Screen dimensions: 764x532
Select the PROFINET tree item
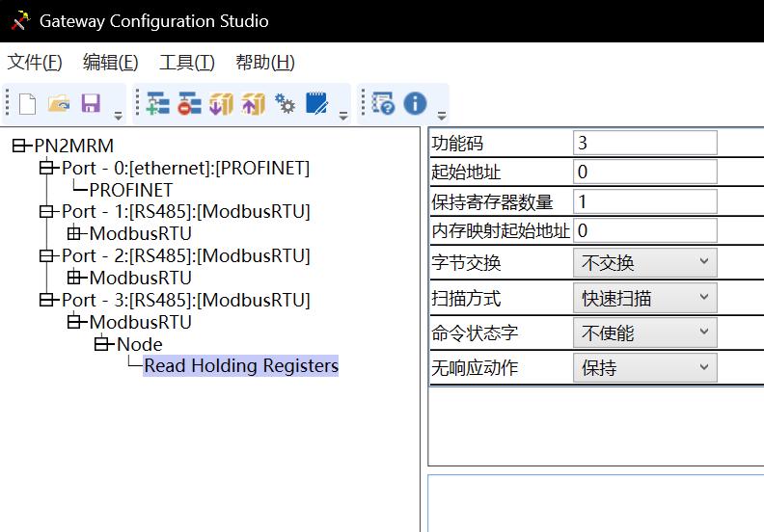(x=130, y=190)
